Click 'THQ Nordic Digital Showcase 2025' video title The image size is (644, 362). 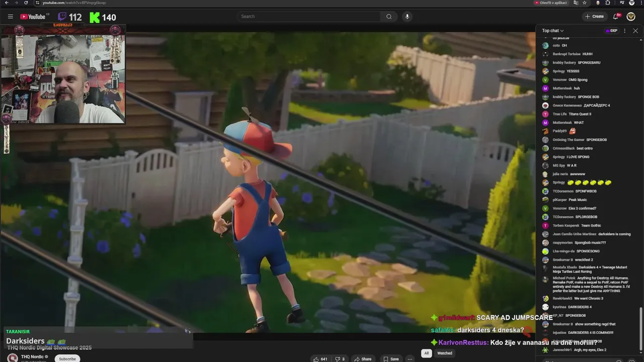tap(49, 348)
